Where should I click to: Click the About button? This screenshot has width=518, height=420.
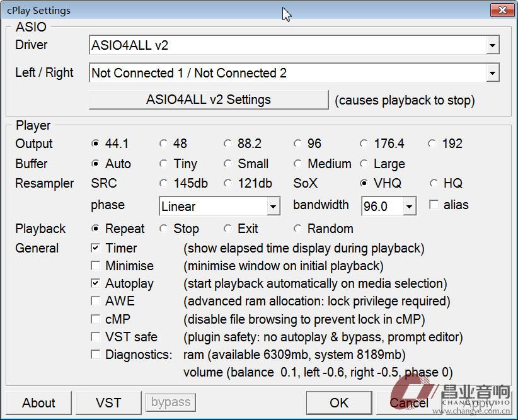pos(38,403)
